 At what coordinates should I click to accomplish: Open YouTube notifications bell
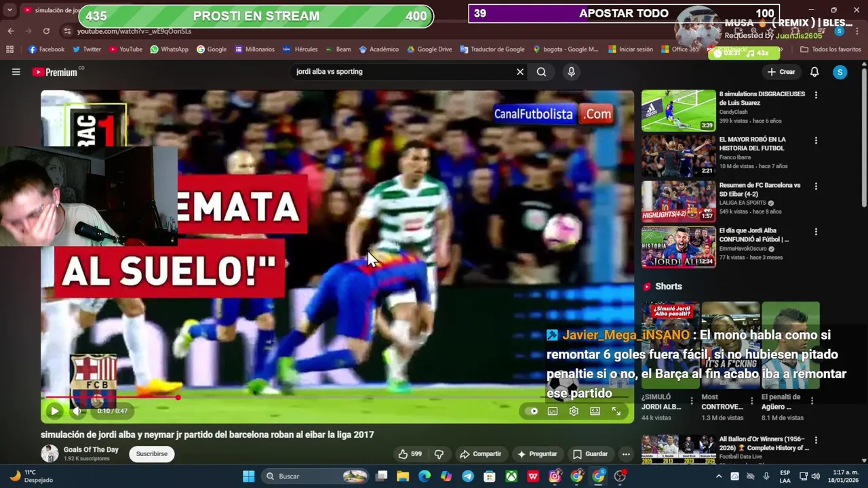click(x=814, y=72)
